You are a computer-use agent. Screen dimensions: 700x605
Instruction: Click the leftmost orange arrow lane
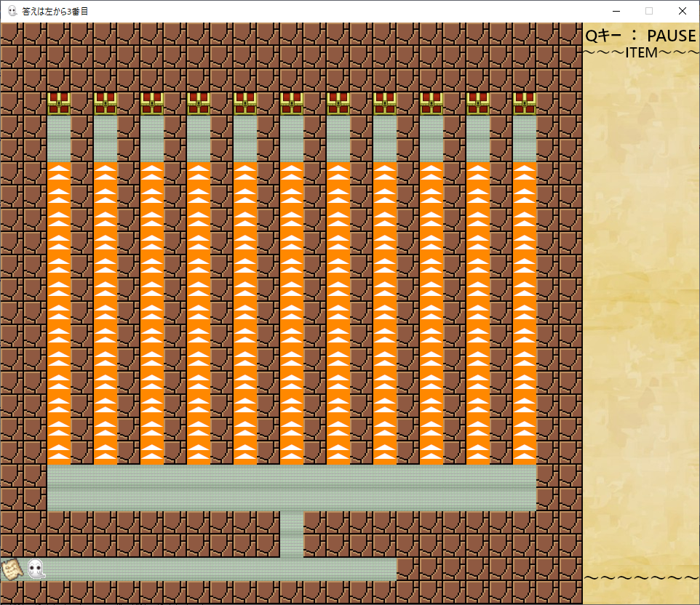[59, 313]
